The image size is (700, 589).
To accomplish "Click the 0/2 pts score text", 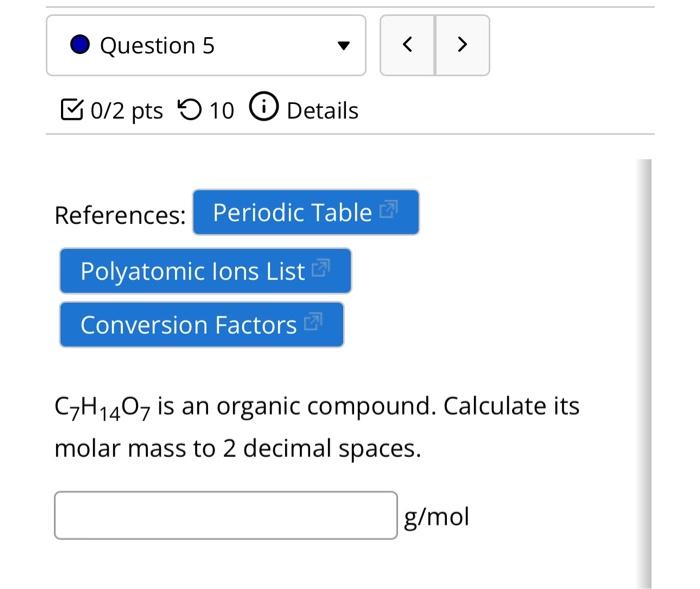I will pos(126,110).
